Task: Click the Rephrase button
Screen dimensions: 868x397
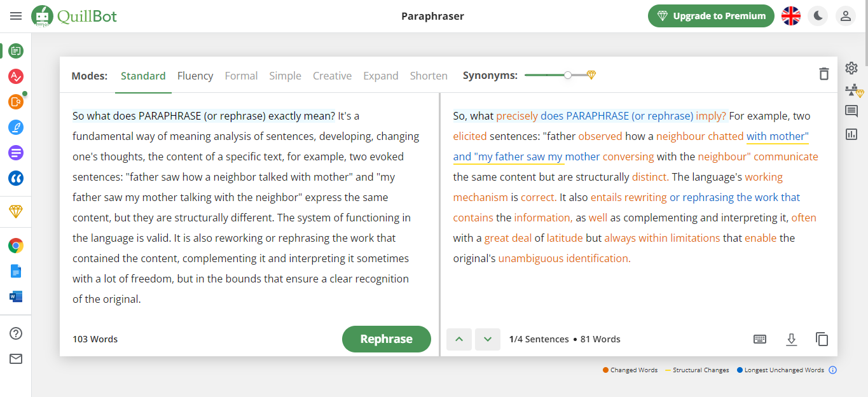Action: click(x=387, y=339)
